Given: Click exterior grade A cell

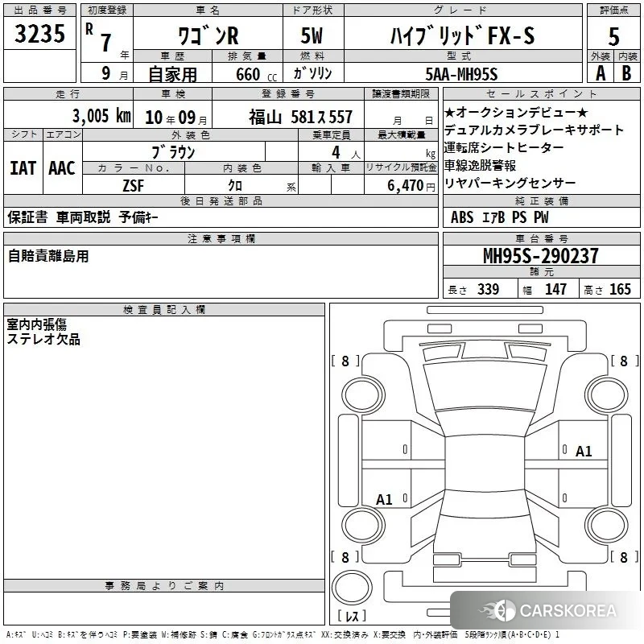Looking at the screenshot, I should pos(601,72).
